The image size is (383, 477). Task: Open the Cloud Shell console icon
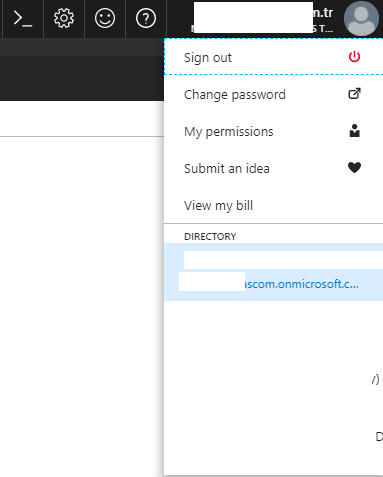(x=23, y=18)
